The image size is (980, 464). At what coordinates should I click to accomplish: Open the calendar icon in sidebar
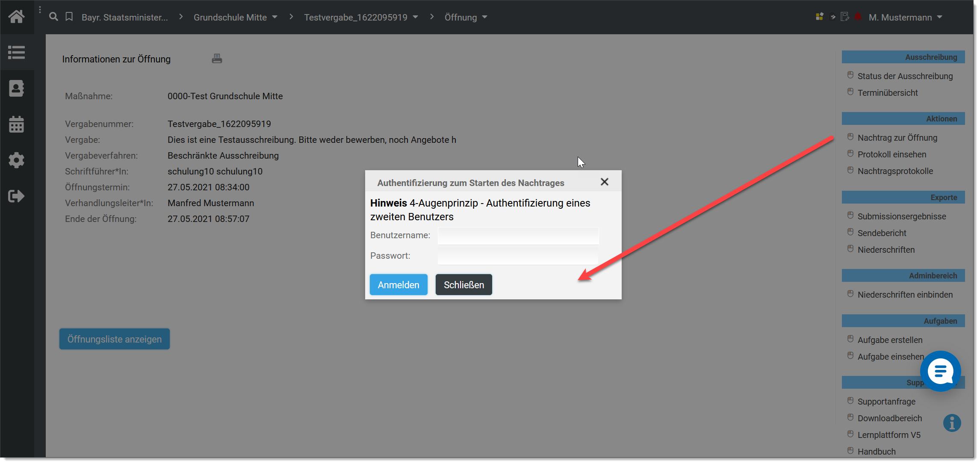tap(16, 124)
